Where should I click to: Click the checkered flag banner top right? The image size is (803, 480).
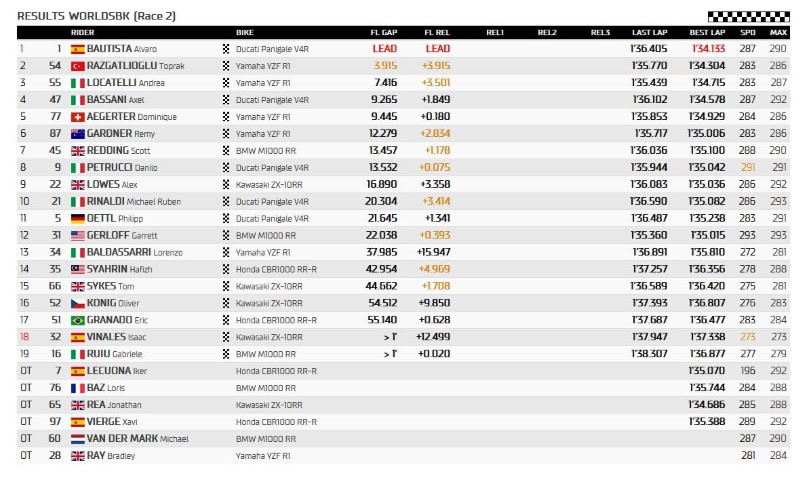(x=748, y=16)
